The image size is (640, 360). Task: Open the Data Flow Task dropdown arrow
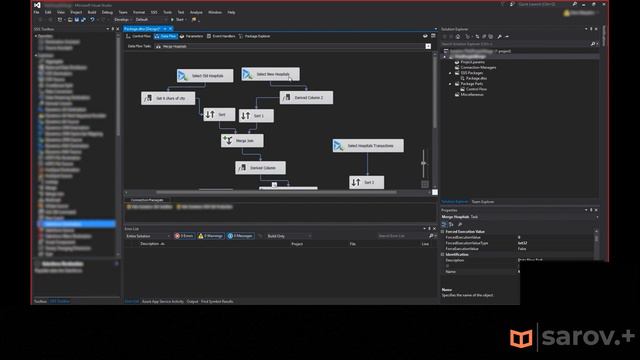(428, 46)
